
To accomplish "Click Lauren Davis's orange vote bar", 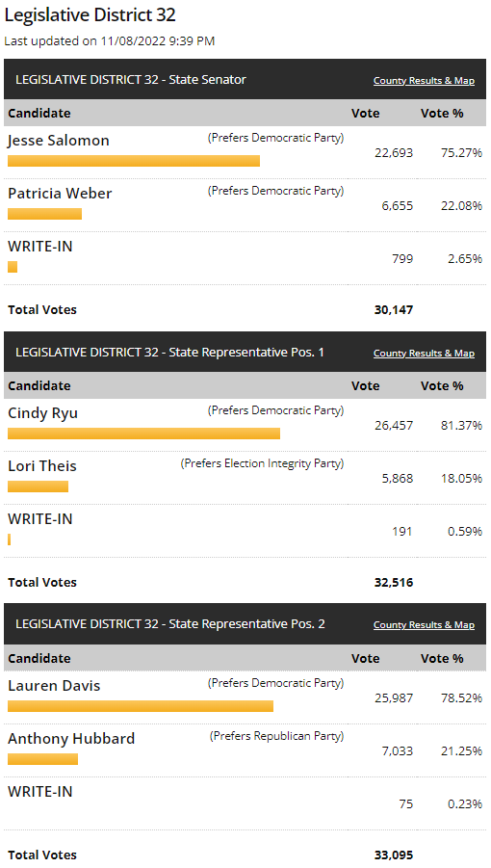I will 141,706.
